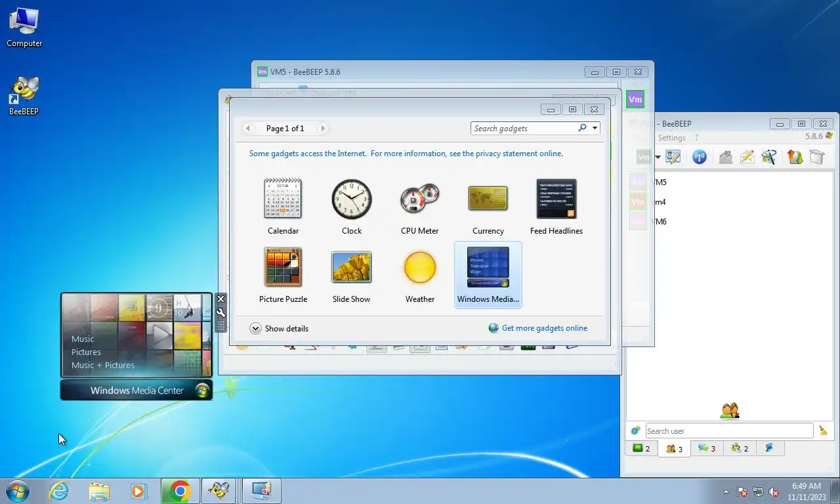Open Windows Media Player from taskbar
Screen dimensions: 840x504
click(x=138, y=490)
